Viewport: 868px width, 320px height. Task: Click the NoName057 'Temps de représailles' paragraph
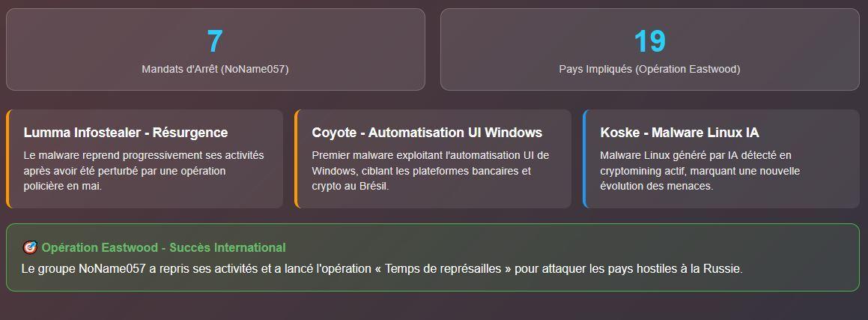click(x=381, y=269)
